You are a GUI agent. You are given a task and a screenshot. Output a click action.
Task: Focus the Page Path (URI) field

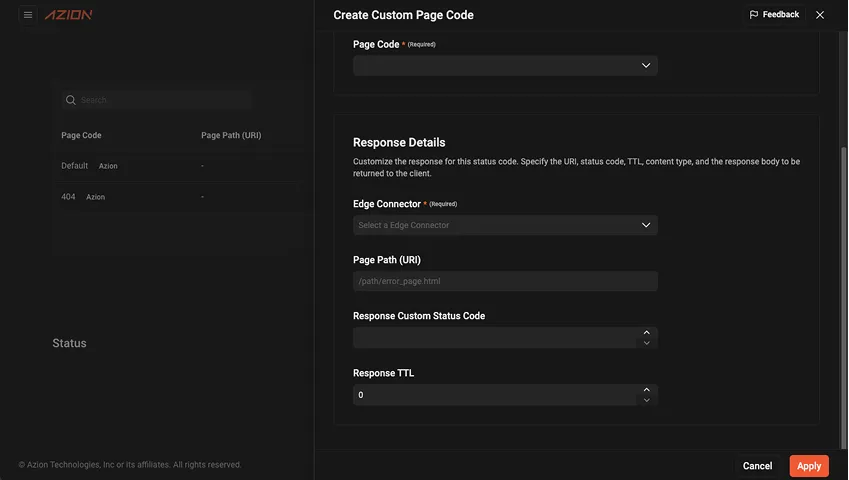click(x=505, y=281)
